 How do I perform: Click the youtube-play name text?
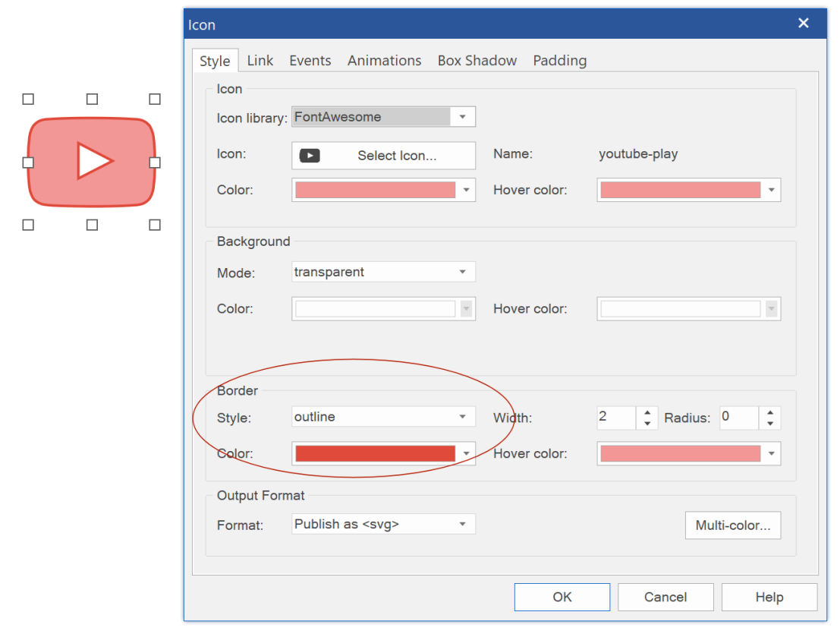[x=638, y=154]
